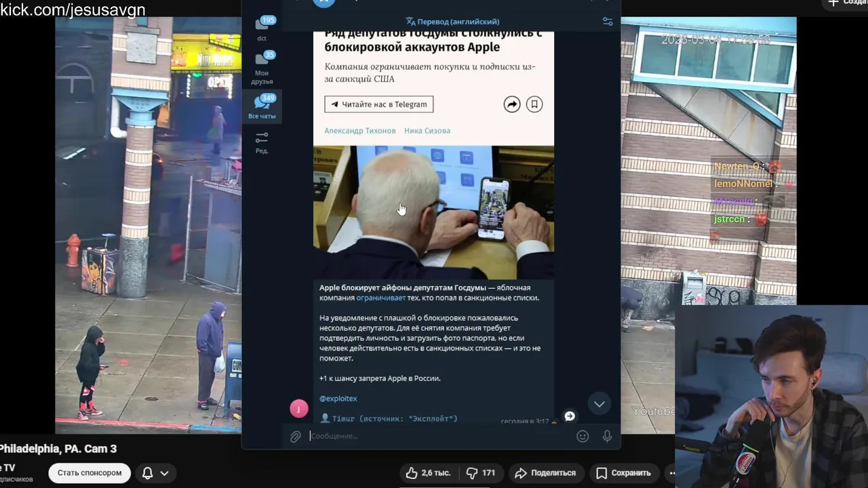Click the article bookmark icon

534,104
